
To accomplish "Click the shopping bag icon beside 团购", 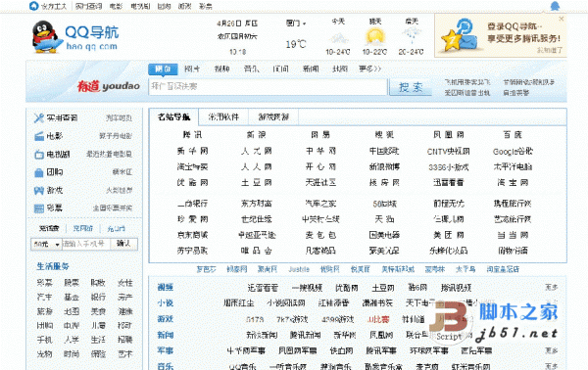I will click(x=39, y=172).
